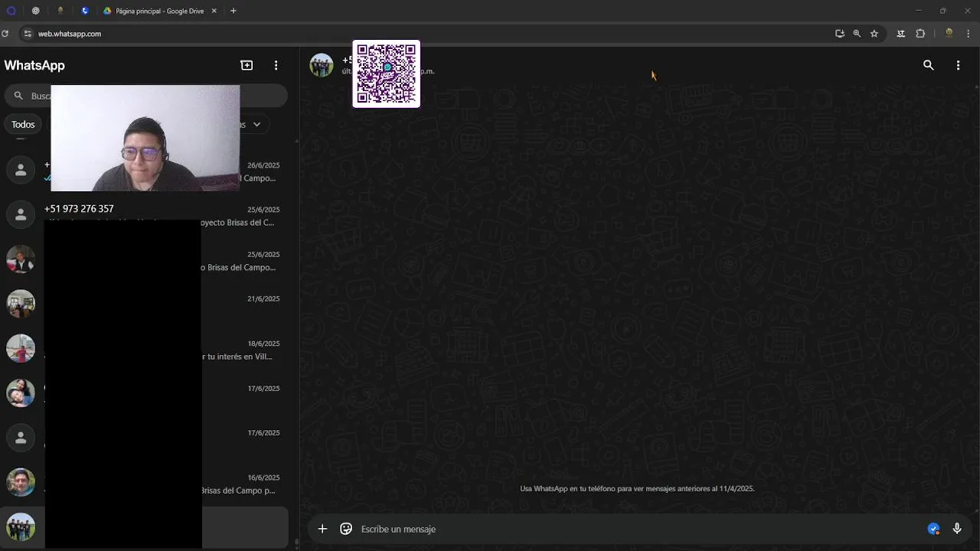The image size is (980, 551).
Task: Start a new chat with the plus icon
Action: click(x=247, y=65)
